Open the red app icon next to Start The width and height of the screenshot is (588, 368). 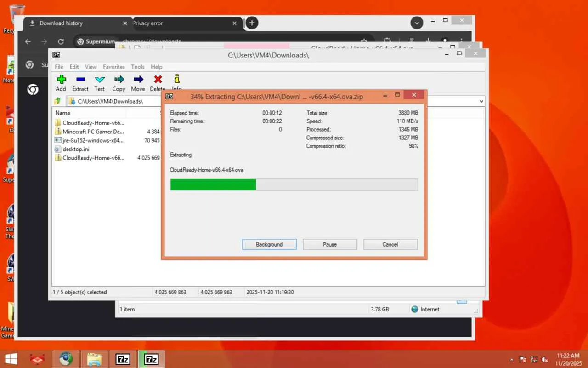[x=37, y=359]
